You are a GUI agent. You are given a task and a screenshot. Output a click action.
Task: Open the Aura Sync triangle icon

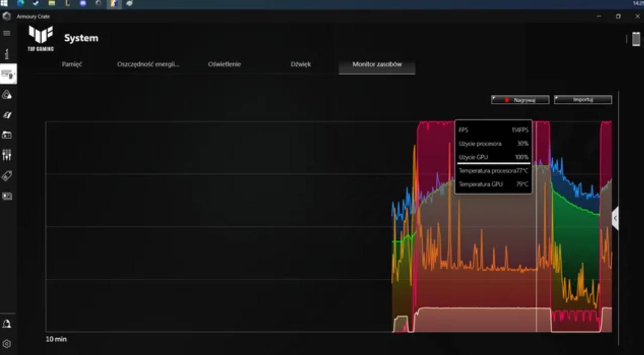point(7,94)
